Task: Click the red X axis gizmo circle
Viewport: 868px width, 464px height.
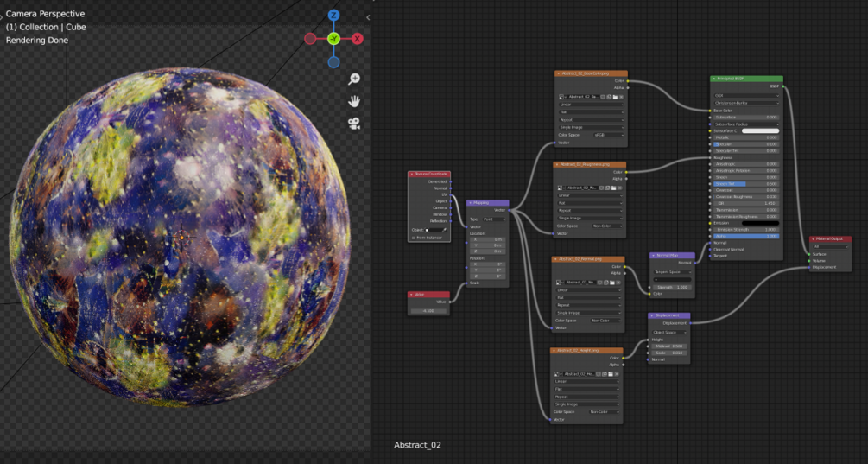Action: (358, 39)
